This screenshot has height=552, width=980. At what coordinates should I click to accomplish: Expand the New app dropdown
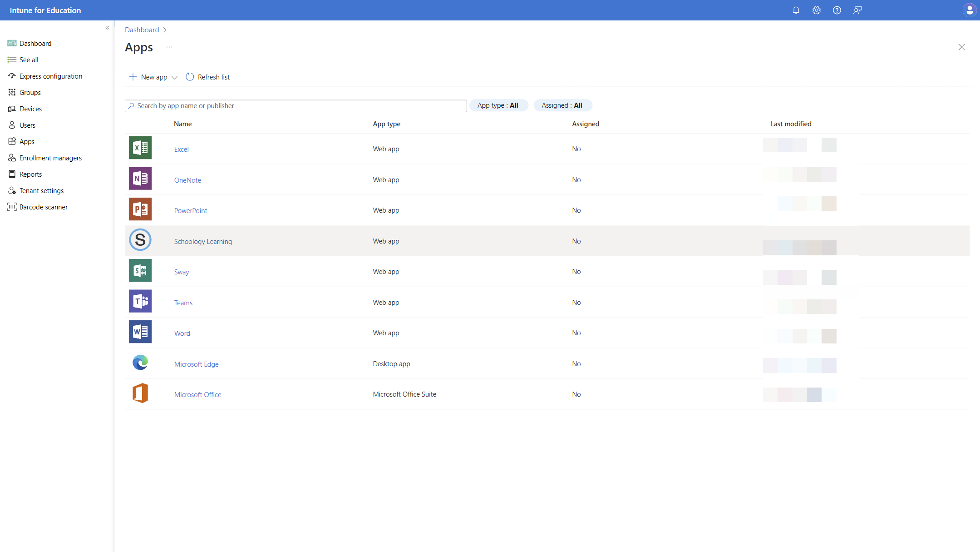tap(174, 77)
